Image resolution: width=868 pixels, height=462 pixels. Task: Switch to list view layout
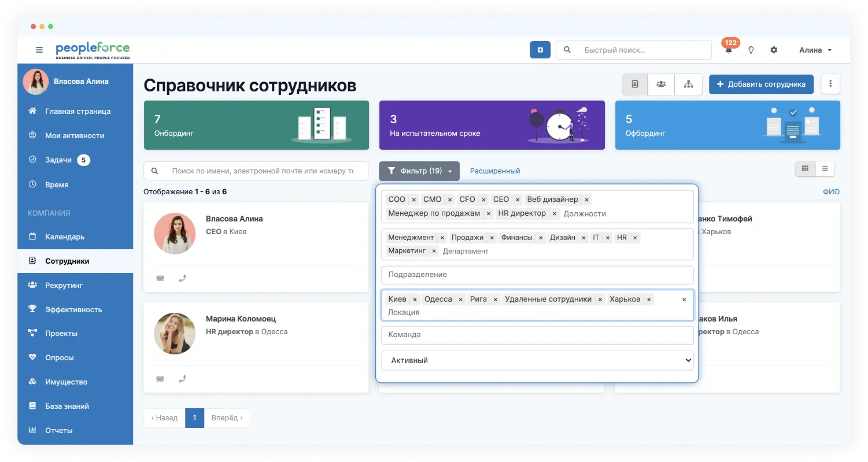[x=825, y=169]
